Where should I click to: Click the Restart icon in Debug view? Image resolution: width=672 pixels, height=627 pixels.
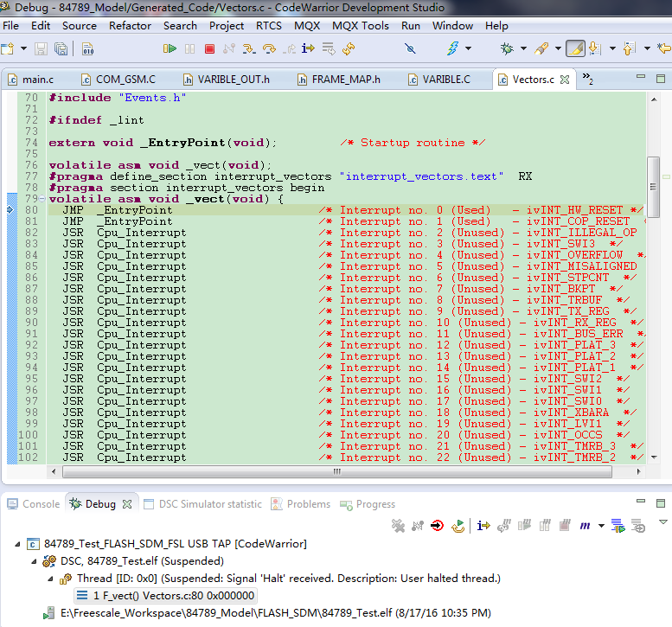tap(458, 526)
